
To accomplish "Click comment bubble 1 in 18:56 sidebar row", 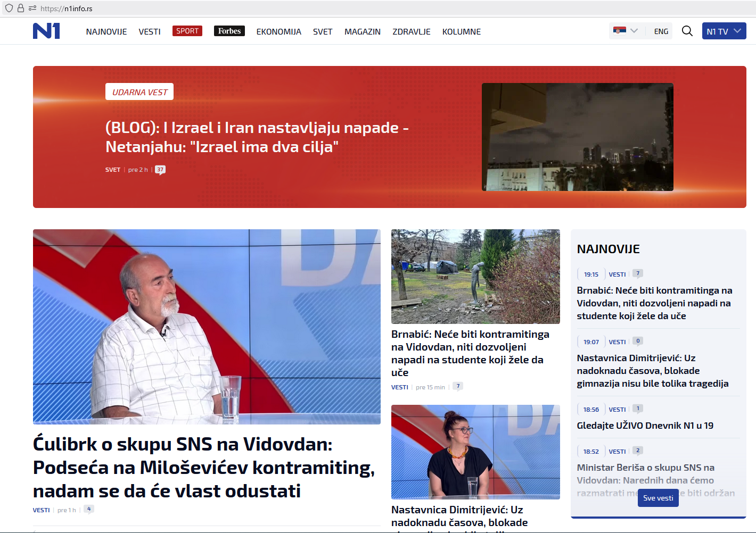I will [638, 409].
